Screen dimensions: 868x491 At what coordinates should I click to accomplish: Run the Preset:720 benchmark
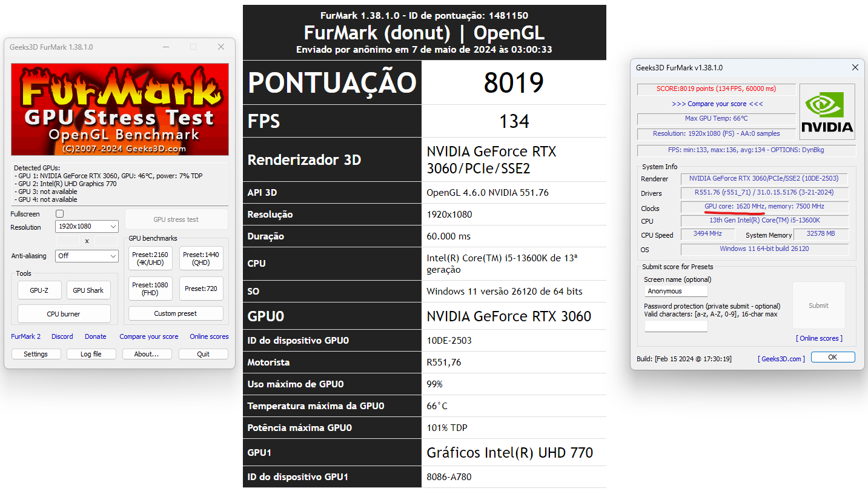tap(201, 289)
